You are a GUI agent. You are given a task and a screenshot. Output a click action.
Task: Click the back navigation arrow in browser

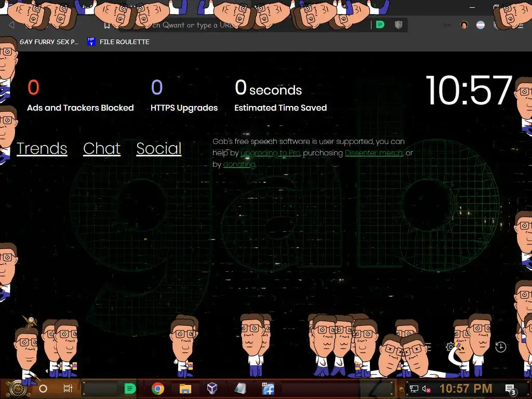(11, 25)
